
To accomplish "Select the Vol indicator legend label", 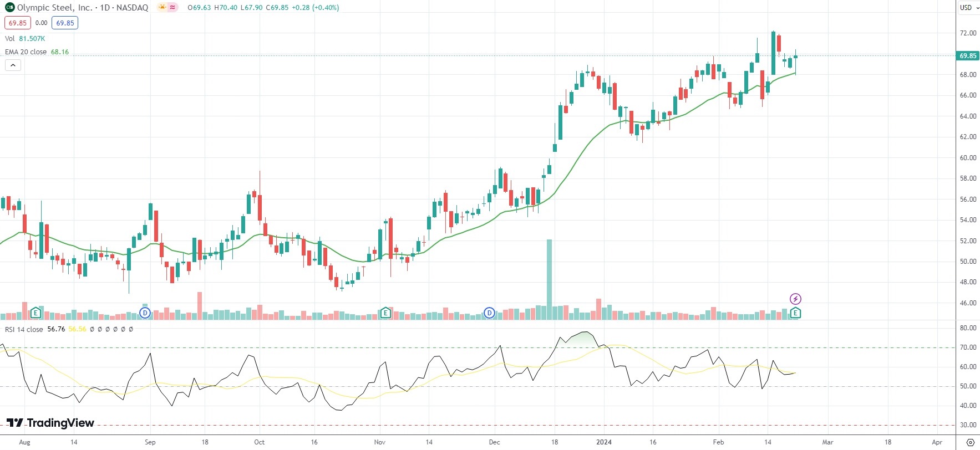I will [x=10, y=39].
